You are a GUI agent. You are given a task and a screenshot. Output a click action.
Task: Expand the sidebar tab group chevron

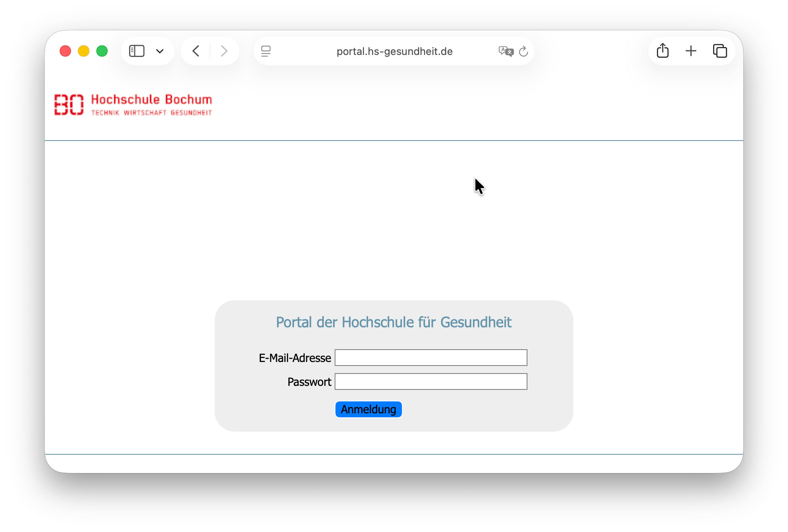[x=160, y=51]
